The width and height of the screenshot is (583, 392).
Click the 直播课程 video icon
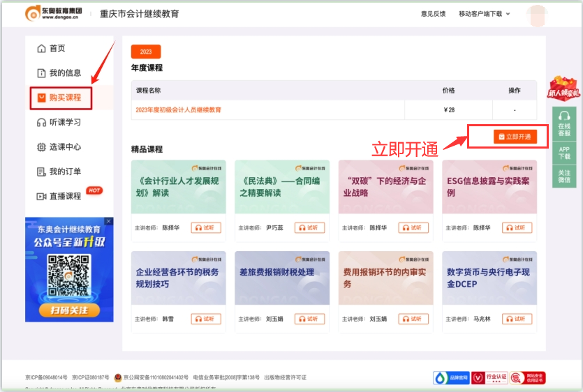(x=41, y=197)
